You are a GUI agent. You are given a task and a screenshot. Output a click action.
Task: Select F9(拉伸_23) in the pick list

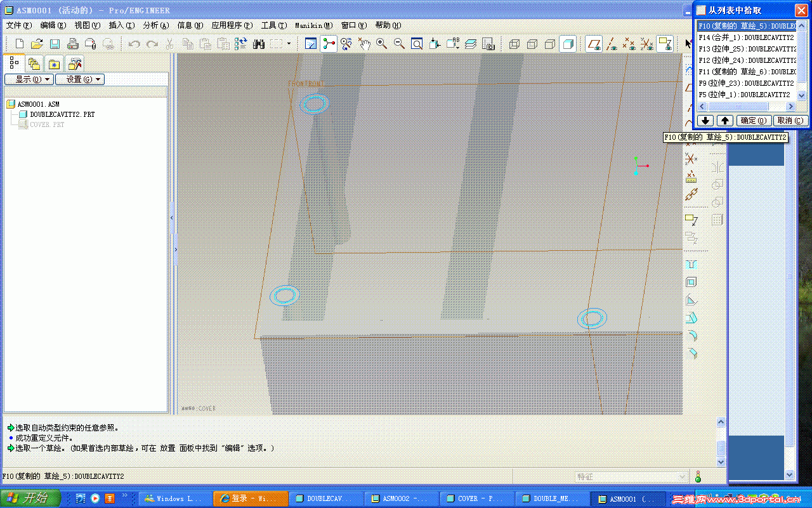(747, 83)
